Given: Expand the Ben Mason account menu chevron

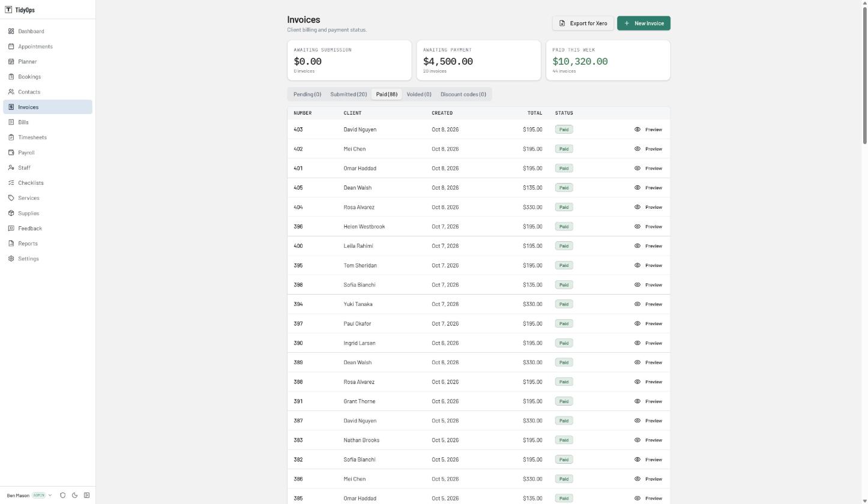Looking at the screenshot, I should tap(50, 496).
